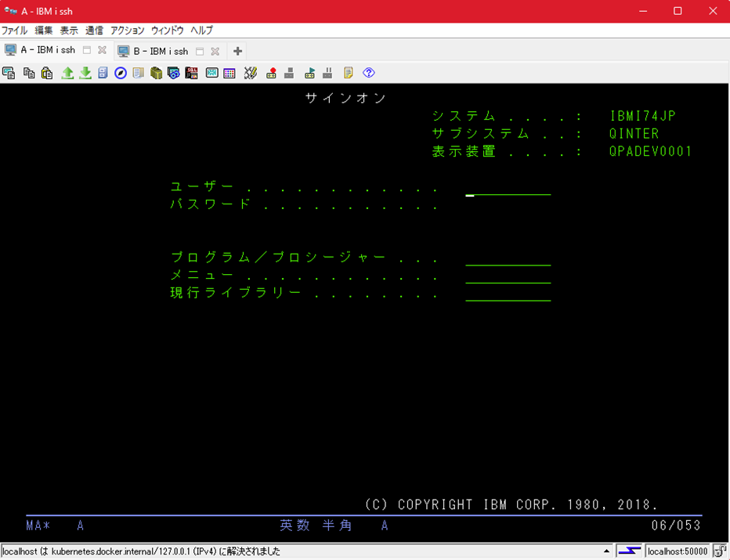This screenshot has width=730, height=560.
Task: Open the アクション menu
Action: pos(127,31)
